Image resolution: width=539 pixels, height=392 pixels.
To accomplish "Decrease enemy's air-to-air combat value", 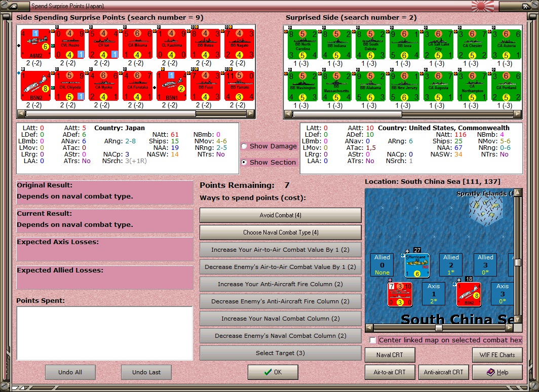I will [281, 267].
